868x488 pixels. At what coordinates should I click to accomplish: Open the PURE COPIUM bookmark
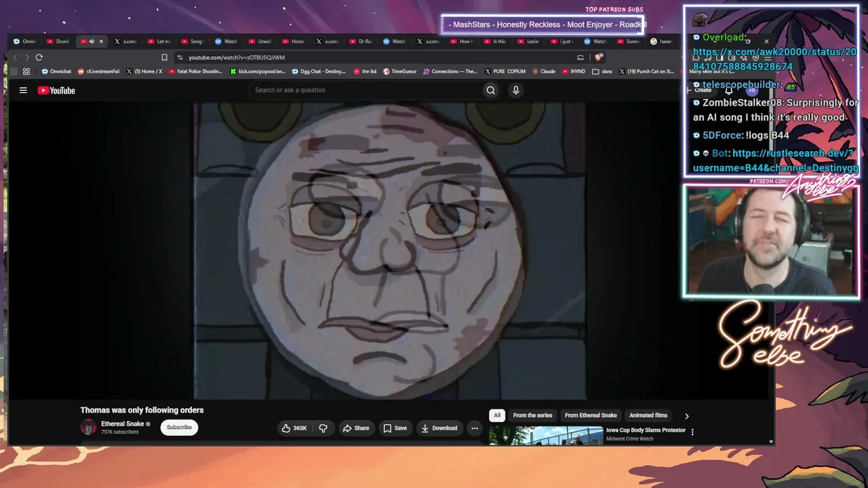(505, 71)
